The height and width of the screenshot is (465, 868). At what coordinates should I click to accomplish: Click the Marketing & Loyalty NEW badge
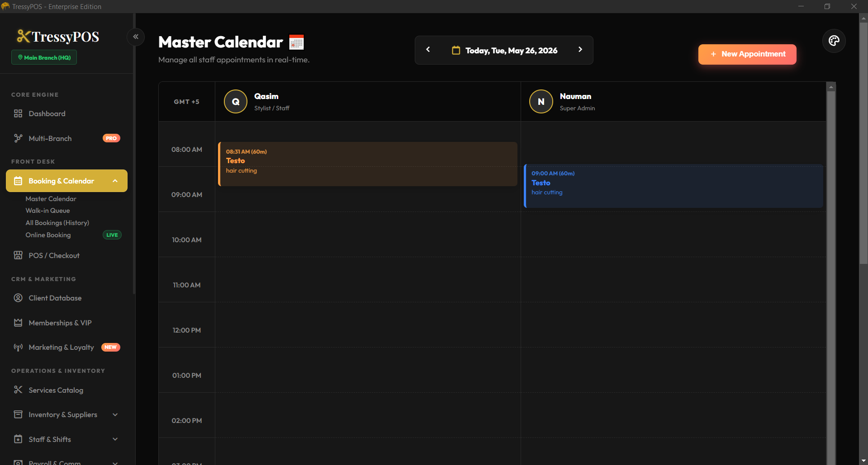tap(110, 347)
